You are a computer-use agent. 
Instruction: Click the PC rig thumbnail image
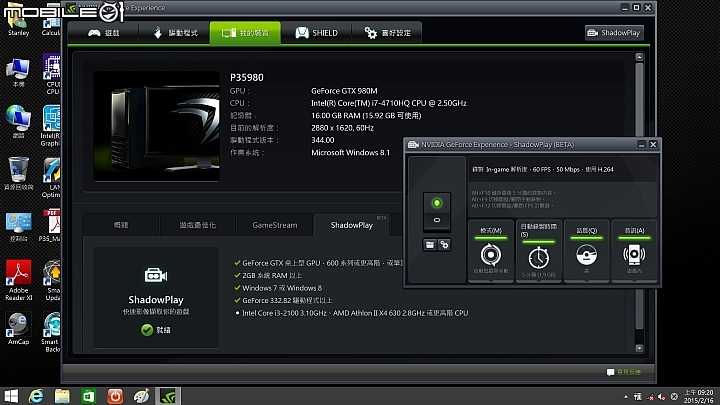coord(156,126)
